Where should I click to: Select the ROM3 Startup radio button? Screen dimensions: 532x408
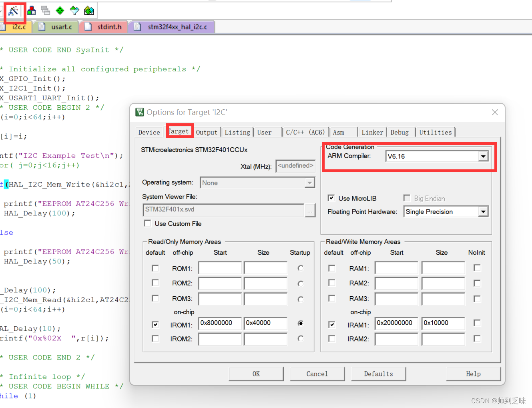301,299
